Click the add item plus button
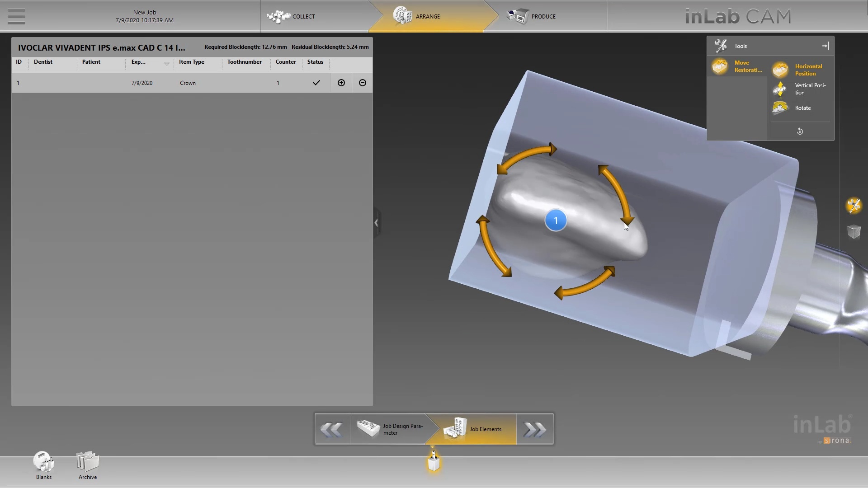Image resolution: width=868 pixels, height=488 pixels. pyautogui.click(x=341, y=82)
